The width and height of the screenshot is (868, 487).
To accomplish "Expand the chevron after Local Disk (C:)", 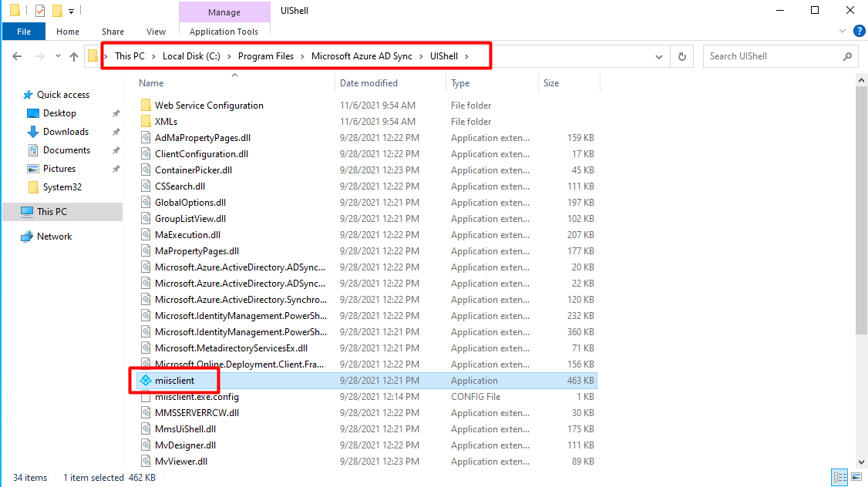I will pos(229,56).
